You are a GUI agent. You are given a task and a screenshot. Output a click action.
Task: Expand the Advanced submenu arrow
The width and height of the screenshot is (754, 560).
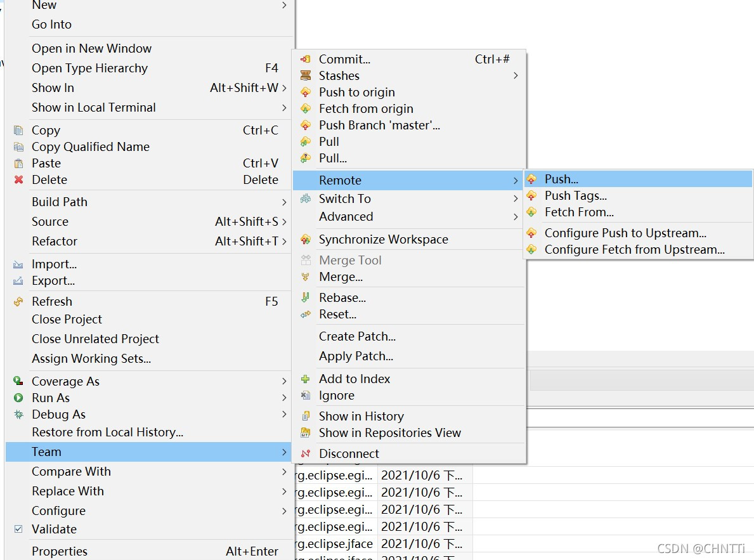[x=516, y=217]
